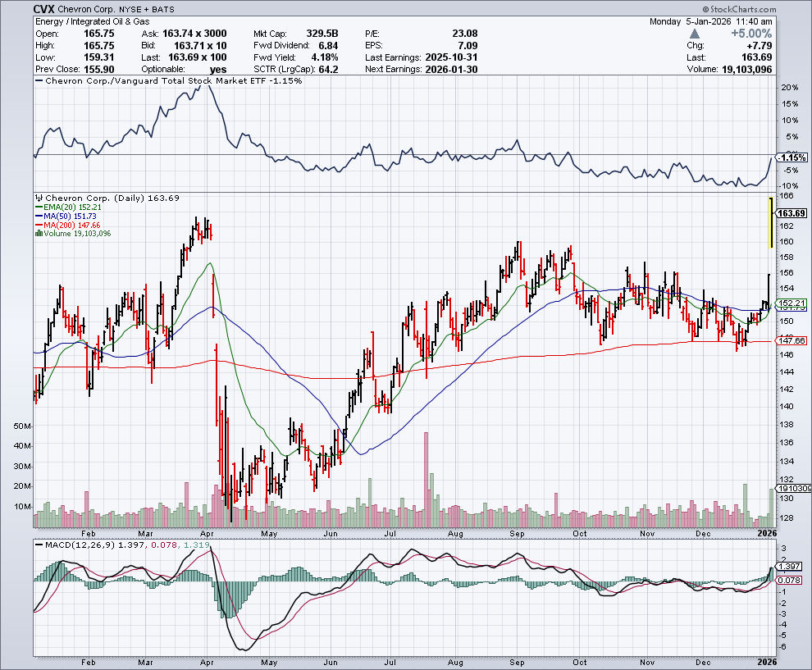Click the relative strength legend line marker
812x670 pixels.
point(39,81)
